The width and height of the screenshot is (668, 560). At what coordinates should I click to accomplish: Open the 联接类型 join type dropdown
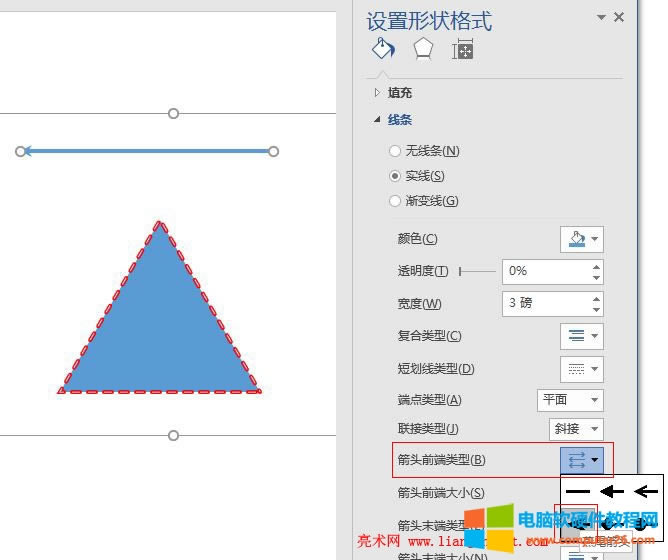pyautogui.click(x=576, y=428)
